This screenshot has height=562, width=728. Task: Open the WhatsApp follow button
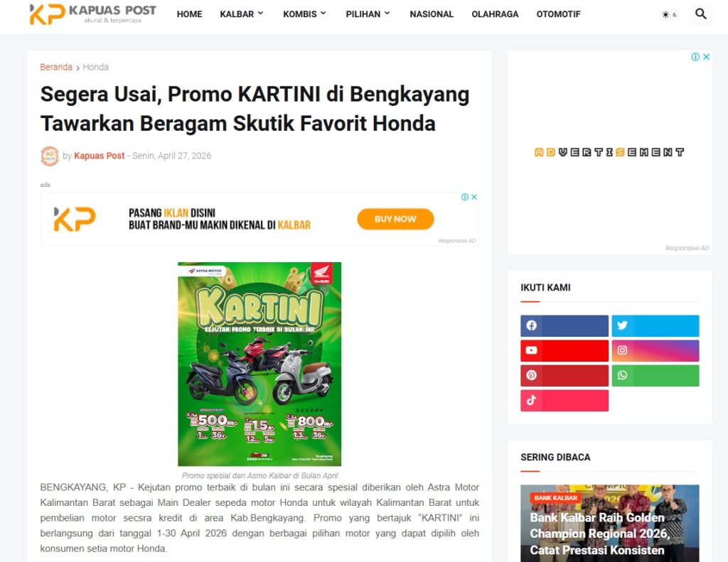(x=655, y=375)
